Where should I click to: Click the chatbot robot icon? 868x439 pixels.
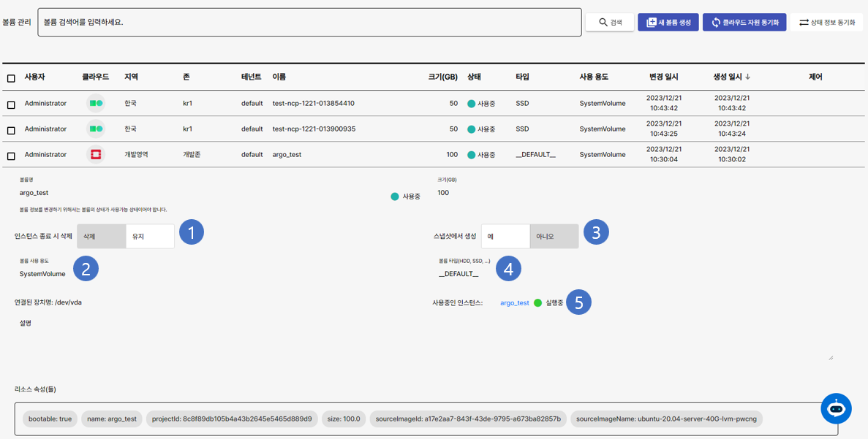(836, 409)
